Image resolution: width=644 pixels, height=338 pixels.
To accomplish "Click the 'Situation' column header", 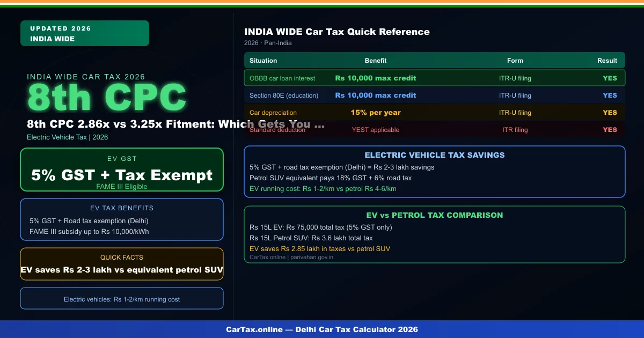I will coord(264,61).
